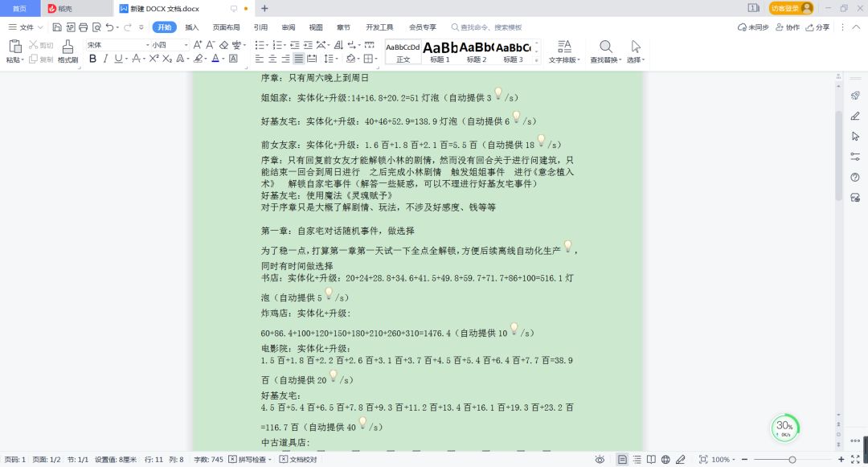Select the Format Painter (格式刷) tool
This screenshot has width=868, height=467.
tap(68, 51)
